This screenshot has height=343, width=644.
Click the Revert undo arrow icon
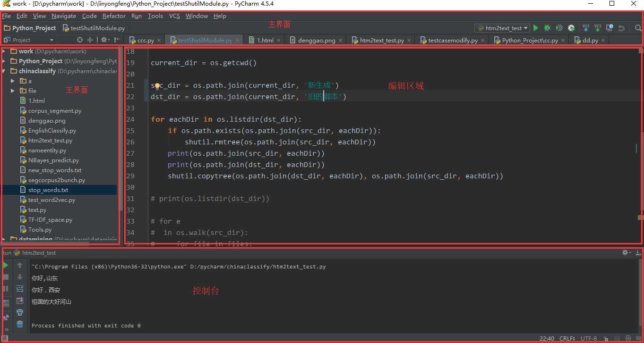click(x=621, y=28)
